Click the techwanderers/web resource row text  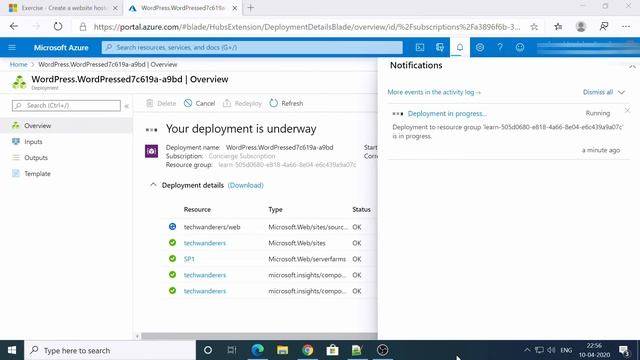(212, 227)
